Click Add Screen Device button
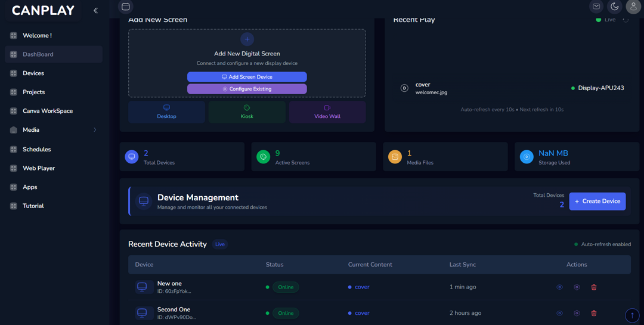Screen dimensions: 644x325 [x=247, y=77]
